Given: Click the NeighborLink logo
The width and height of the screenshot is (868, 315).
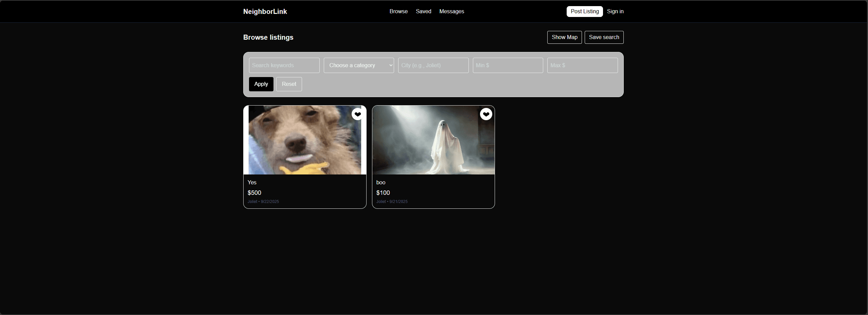Looking at the screenshot, I should click(x=265, y=12).
